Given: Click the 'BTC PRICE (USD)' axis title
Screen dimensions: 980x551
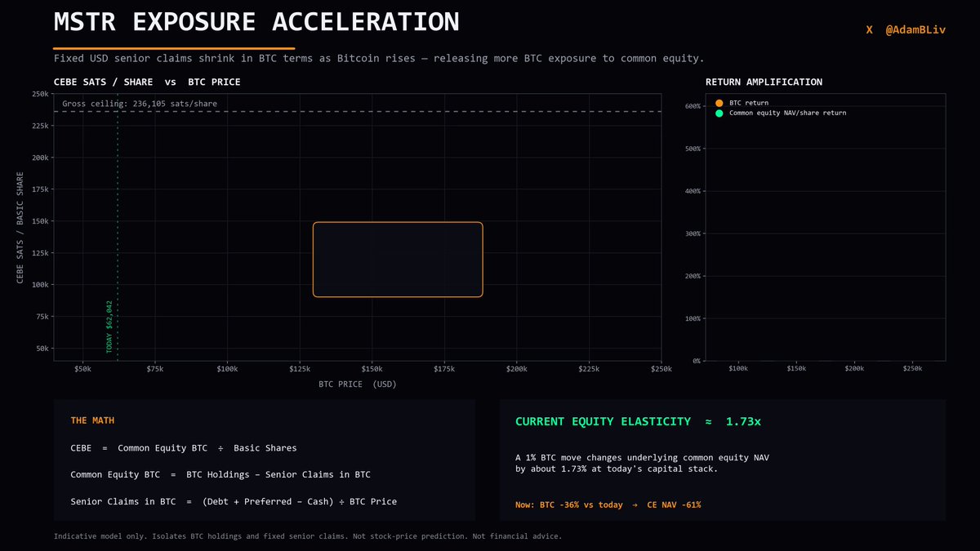Looking at the screenshot, I should [x=358, y=384].
